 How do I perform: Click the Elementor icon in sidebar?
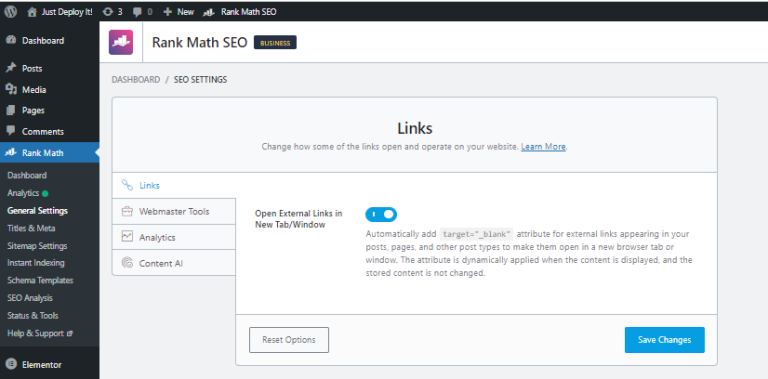(11, 364)
